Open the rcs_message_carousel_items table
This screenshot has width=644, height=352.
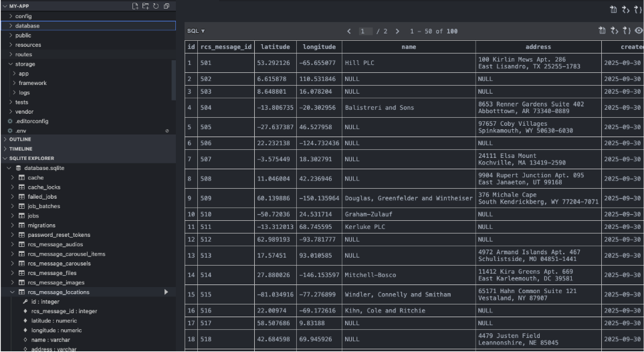[66, 254]
